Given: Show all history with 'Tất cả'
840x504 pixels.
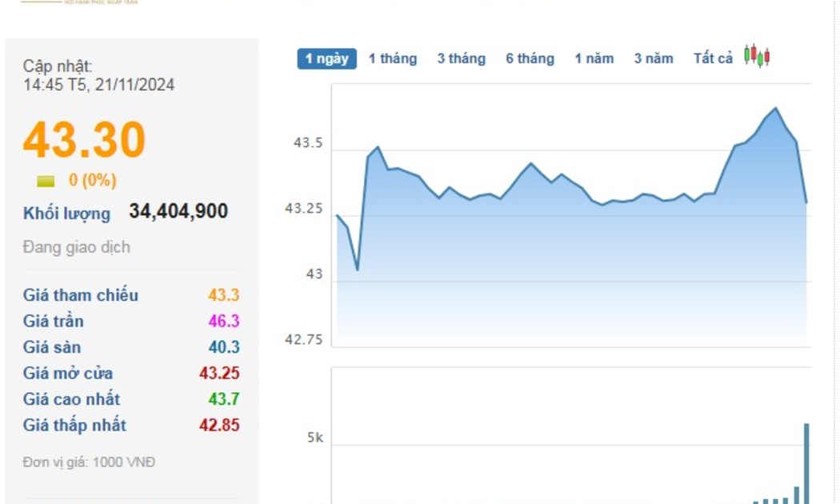Looking at the screenshot, I should click(713, 58).
